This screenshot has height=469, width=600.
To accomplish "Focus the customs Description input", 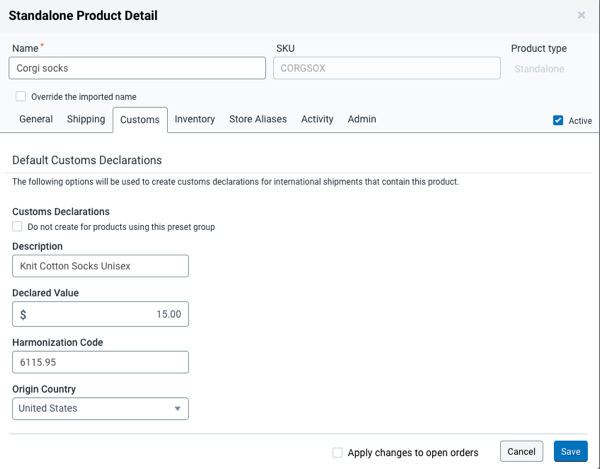I will [x=100, y=266].
